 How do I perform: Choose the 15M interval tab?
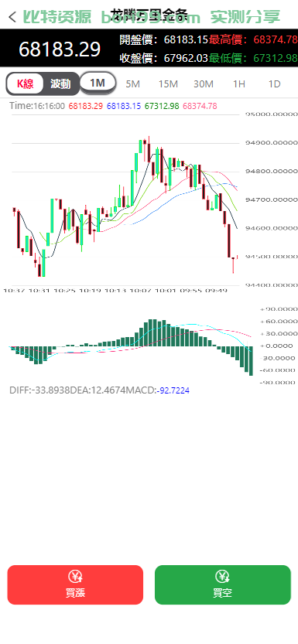point(168,84)
